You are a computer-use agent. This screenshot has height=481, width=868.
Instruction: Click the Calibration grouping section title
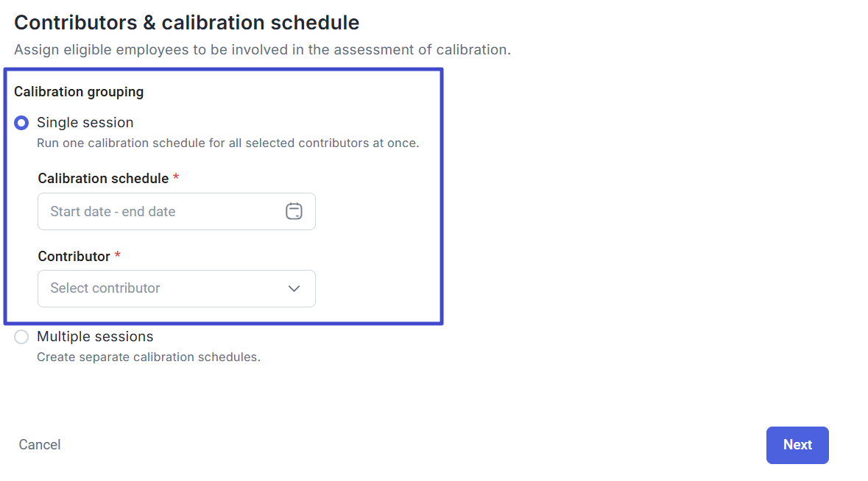coord(79,92)
